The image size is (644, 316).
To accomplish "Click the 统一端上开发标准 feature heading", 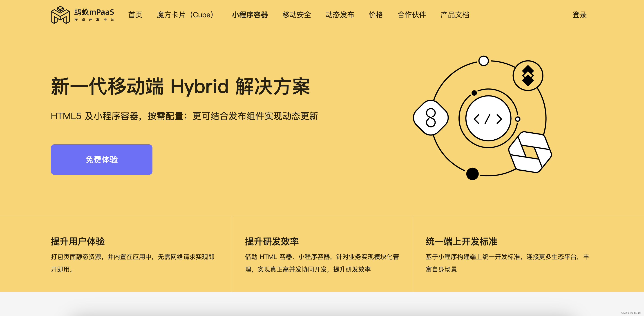I will click(x=461, y=241).
